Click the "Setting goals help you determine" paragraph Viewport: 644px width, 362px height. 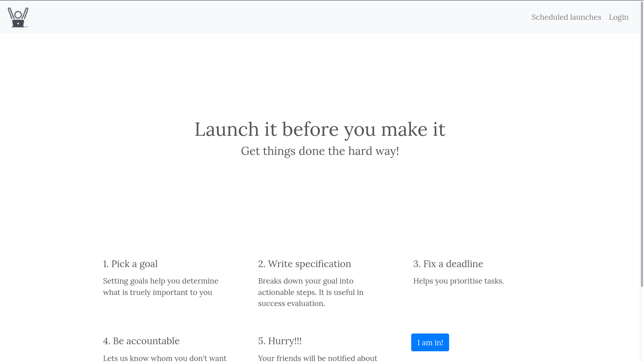pyautogui.click(x=160, y=287)
